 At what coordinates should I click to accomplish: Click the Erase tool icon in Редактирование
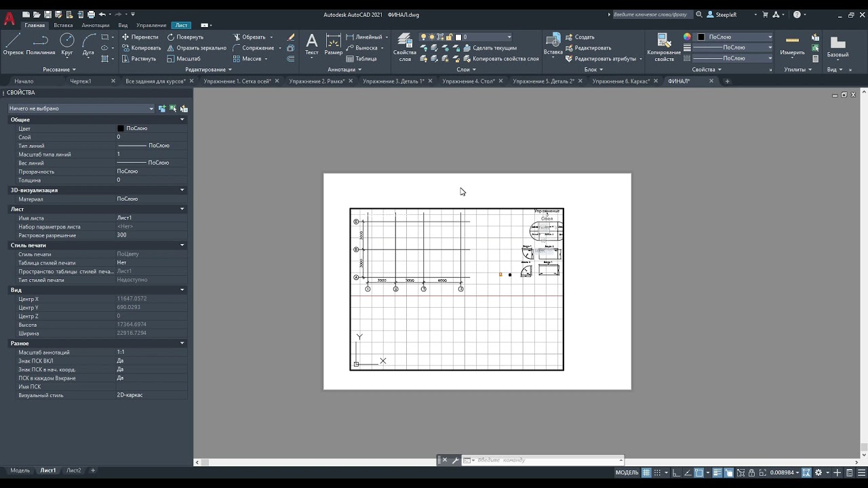click(291, 37)
